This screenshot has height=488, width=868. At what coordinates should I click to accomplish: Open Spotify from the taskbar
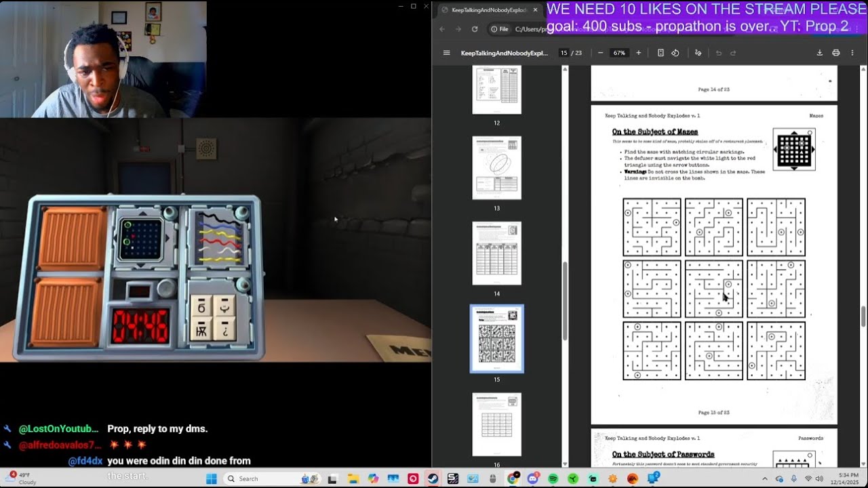coord(553,479)
